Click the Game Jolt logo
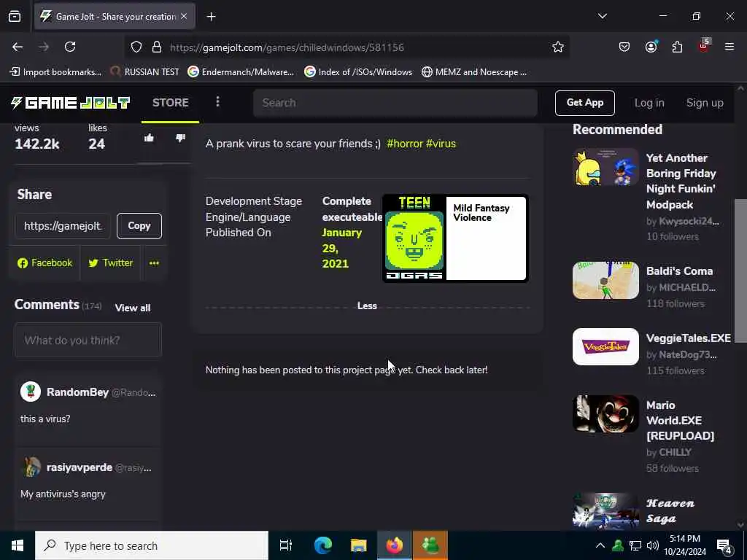This screenshot has height=560, width=747. (x=70, y=103)
